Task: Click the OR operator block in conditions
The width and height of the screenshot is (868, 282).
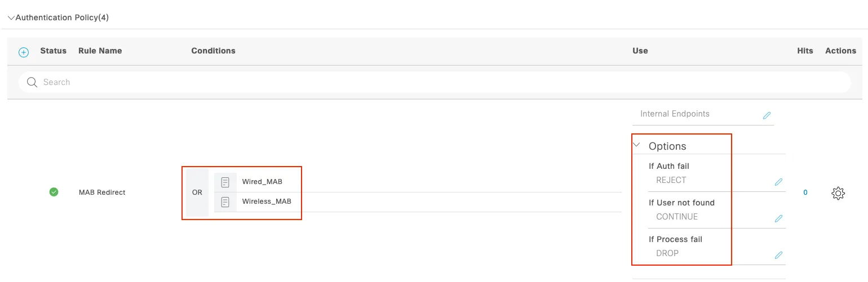Action: point(197,193)
